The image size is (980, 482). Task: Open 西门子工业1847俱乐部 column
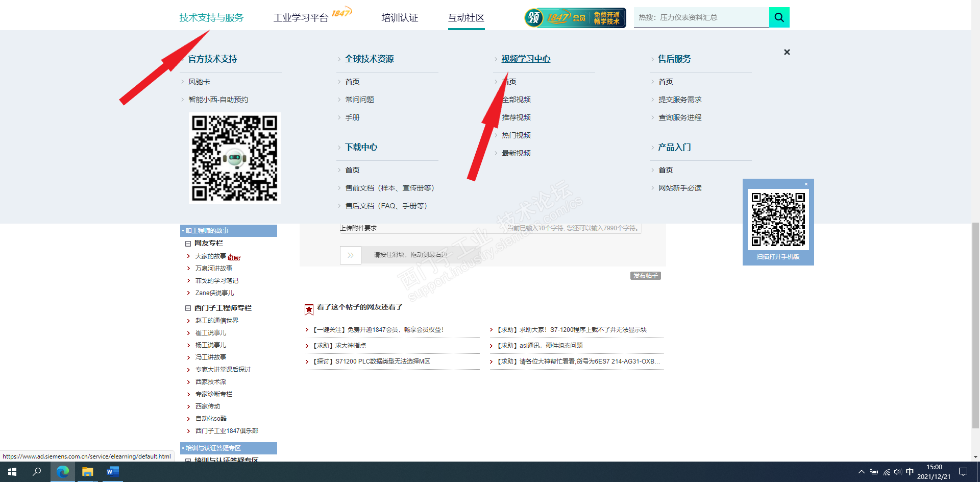pyautogui.click(x=227, y=431)
